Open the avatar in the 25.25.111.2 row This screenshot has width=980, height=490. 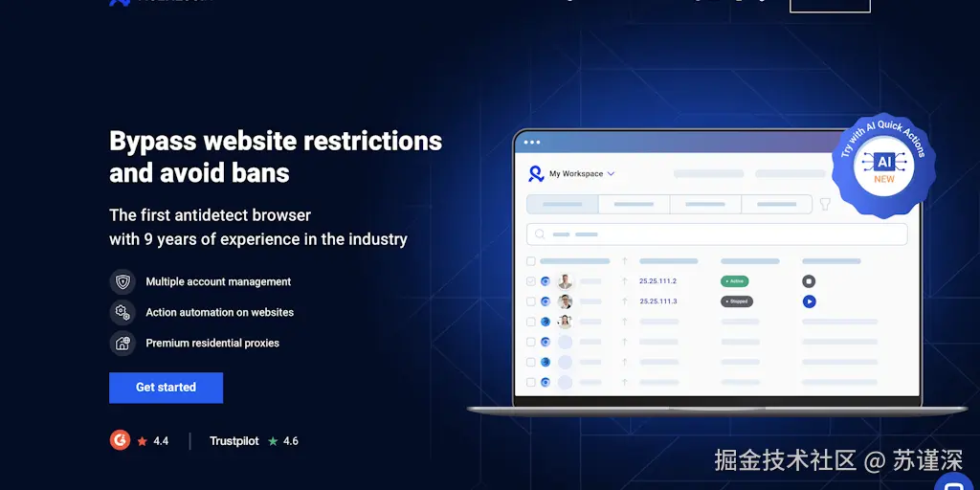tap(565, 281)
